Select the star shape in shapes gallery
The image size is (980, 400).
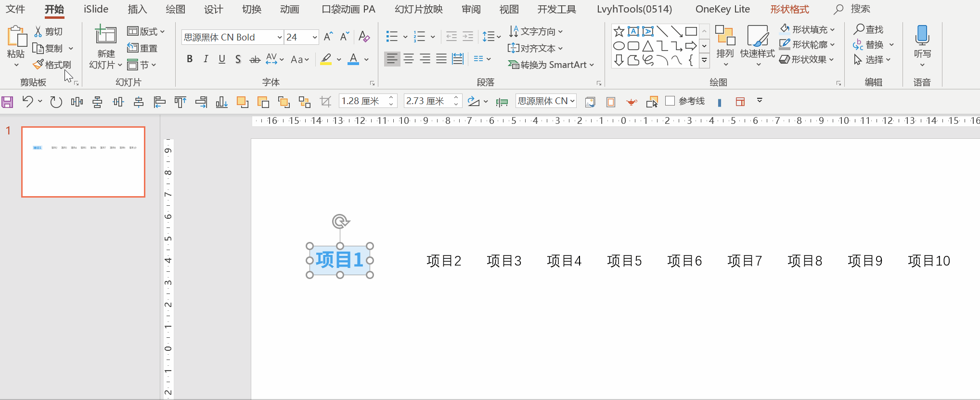point(619,32)
